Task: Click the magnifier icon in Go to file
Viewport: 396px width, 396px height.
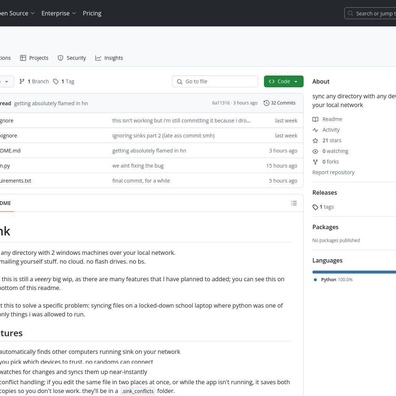Action: tap(180, 81)
